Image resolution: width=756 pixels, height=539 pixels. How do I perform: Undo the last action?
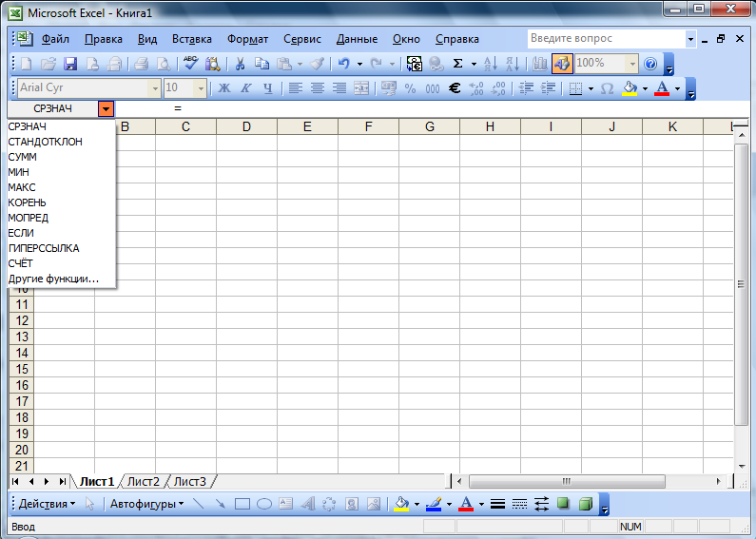[x=343, y=64]
